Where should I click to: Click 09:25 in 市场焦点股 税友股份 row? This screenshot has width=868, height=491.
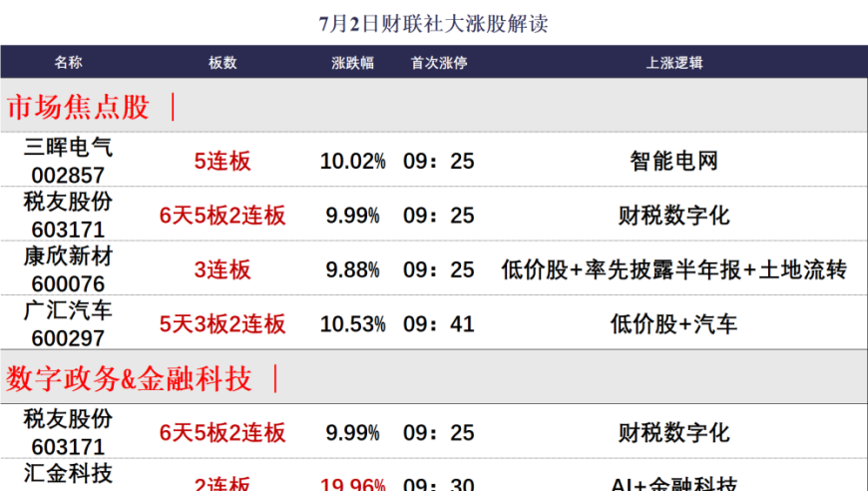pyautogui.click(x=439, y=216)
